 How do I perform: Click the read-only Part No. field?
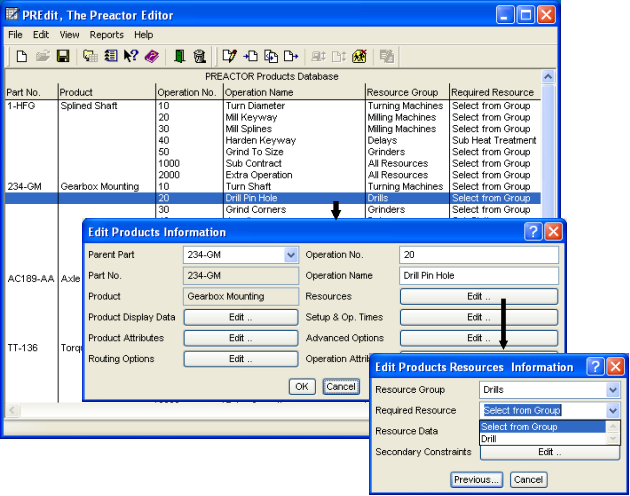[241, 275]
